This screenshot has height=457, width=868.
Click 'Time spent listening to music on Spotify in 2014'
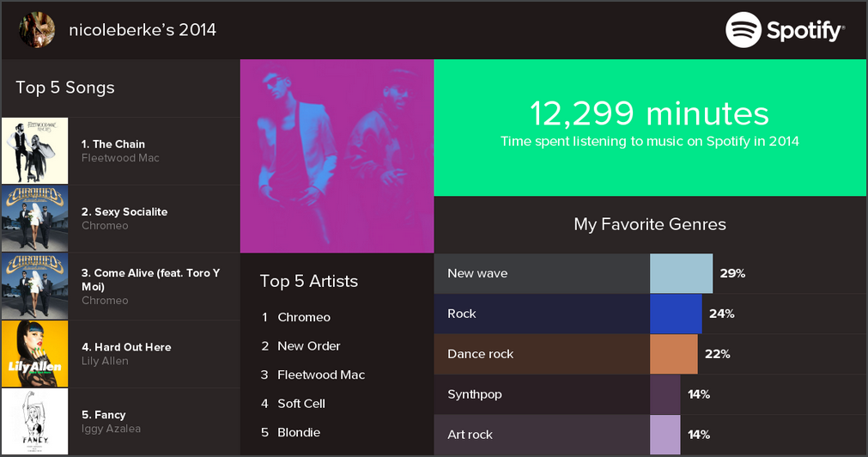point(649,141)
